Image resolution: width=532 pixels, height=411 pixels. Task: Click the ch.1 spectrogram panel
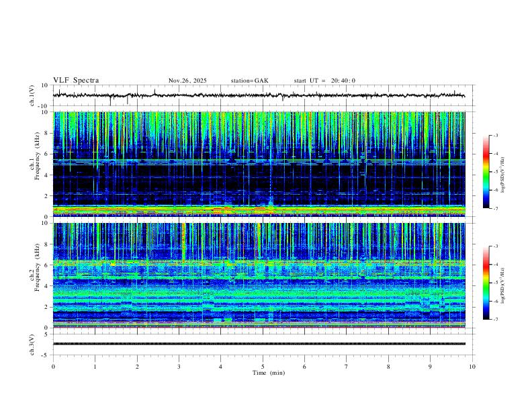(259, 164)
